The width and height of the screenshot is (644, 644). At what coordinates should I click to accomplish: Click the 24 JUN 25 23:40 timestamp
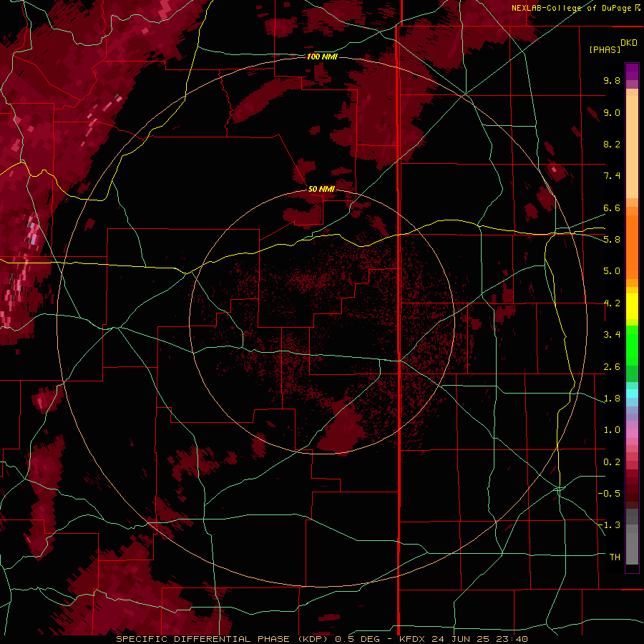(479, 639)
